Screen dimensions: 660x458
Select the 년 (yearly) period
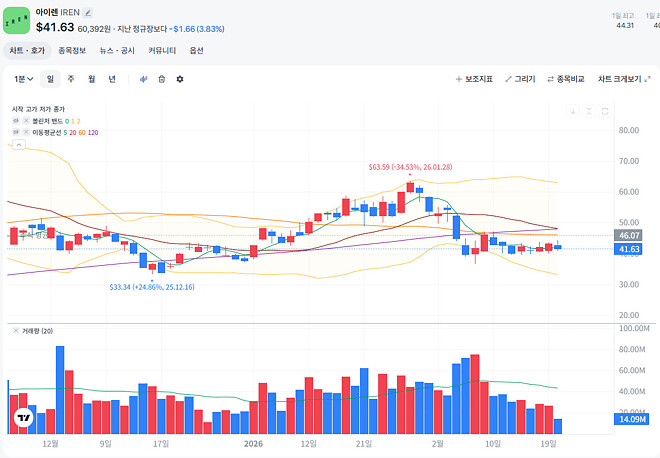[x=112, y=79]
